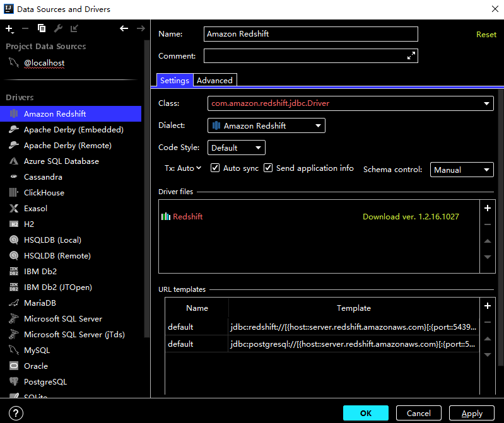Screen dimensions: 504x423
Task: Click the Apply button
Action: (x=472, y=413)
